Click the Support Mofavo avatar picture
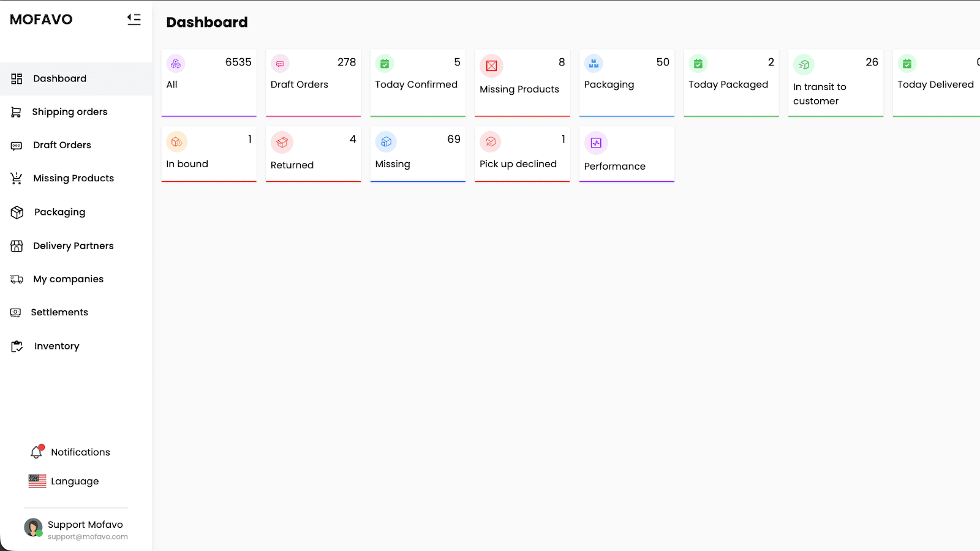The image size is (980, 551). point(33,527)
